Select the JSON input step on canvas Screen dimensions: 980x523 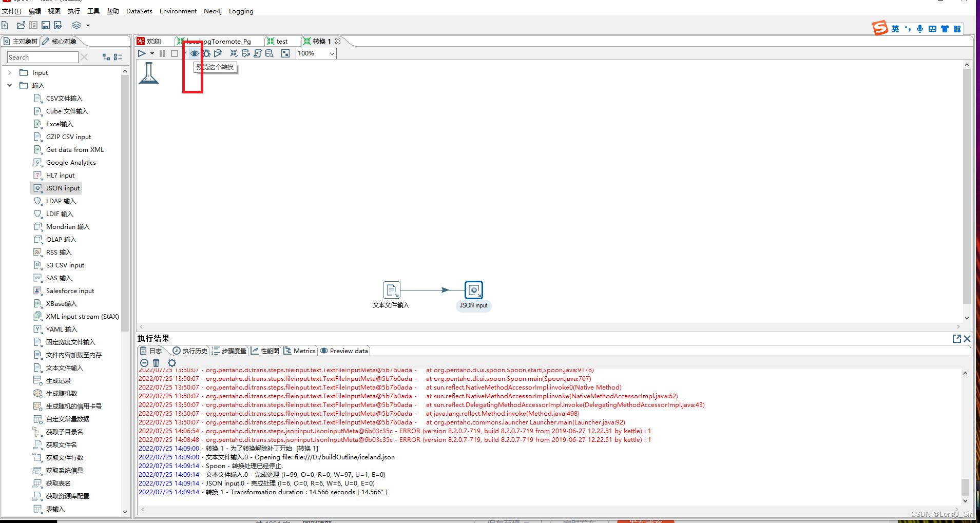pos(473,290)
